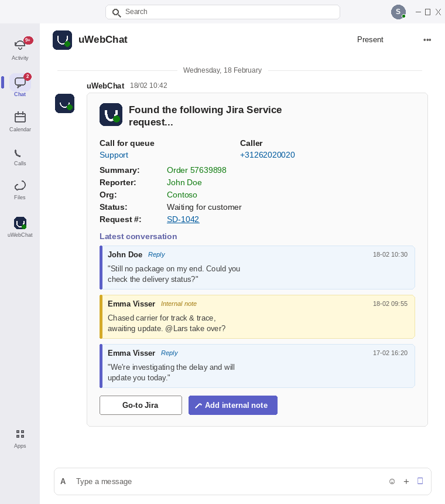Click the Internal note label
Image resolution: width=445 pixels, height=504 pixels.
(179, 304)
